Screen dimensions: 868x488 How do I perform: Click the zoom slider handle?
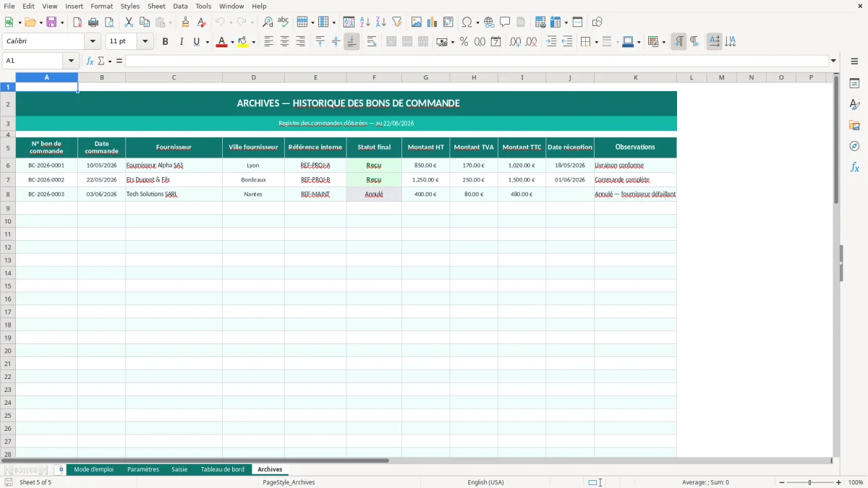tap(809, 482)
